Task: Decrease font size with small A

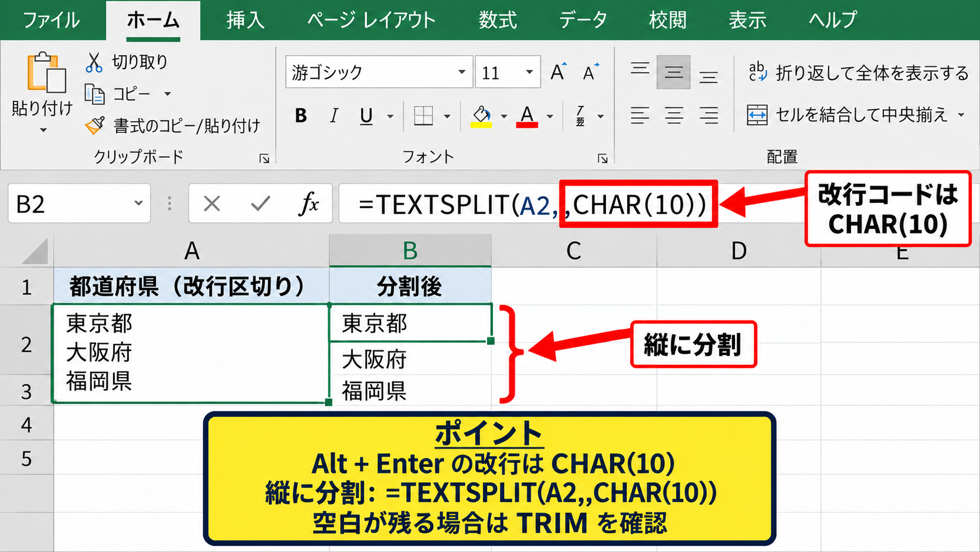Action: pos(591,72)
